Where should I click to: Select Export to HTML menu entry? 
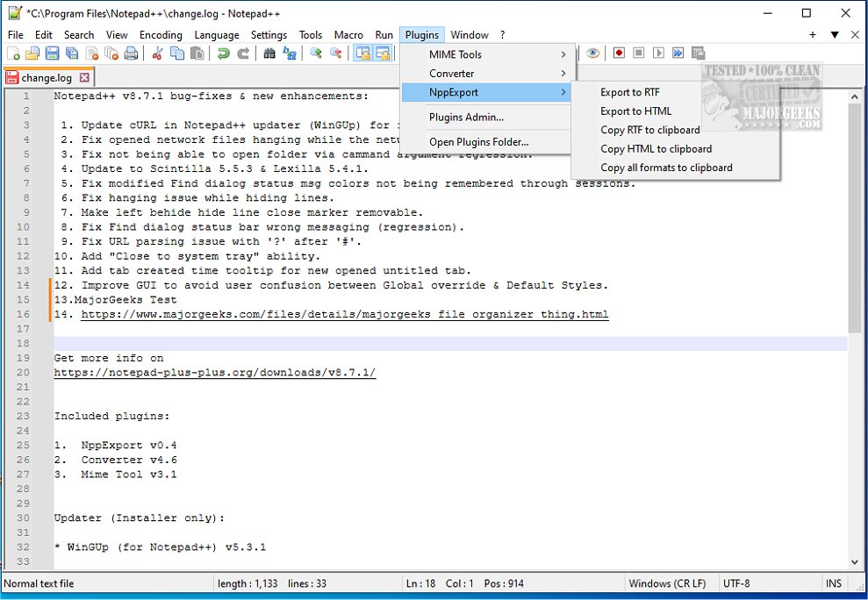tap(635, 111)
